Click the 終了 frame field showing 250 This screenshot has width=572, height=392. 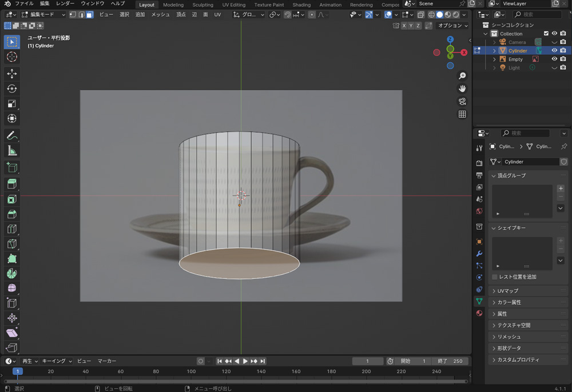pyautogui.click(x=451, y=361)
